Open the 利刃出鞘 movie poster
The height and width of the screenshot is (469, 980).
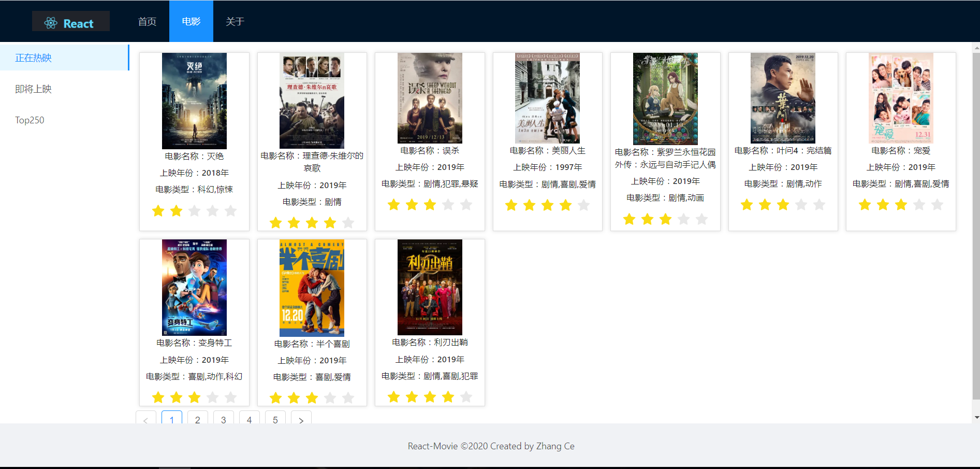pyautogui.click(x=430, y=287)
